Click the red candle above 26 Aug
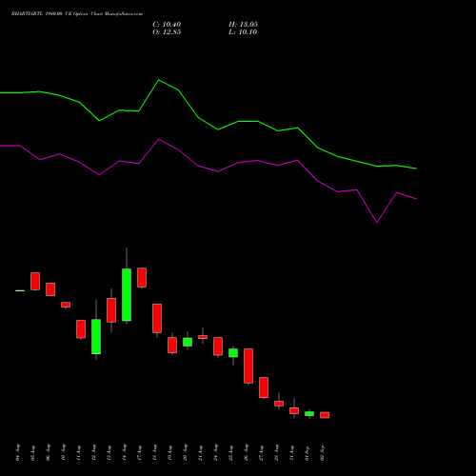This screenshot has height=476, width=476. 248,366
